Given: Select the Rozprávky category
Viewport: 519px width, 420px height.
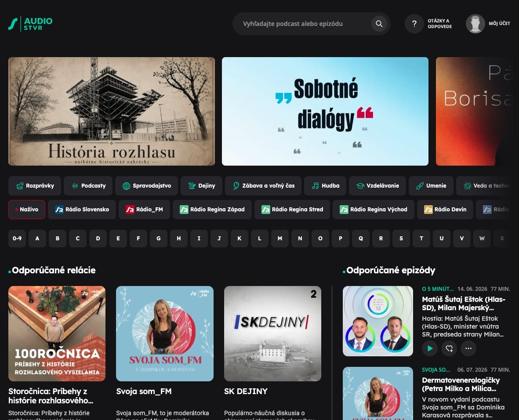Looking at the screenshot, I should tap(35, 186).
